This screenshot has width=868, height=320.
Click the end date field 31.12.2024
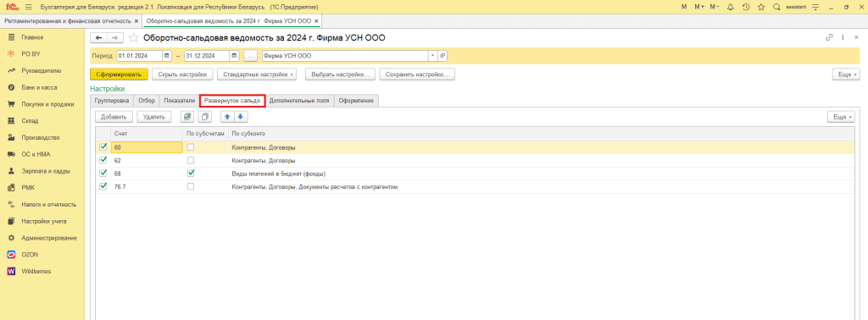click(x=207, y=56)
